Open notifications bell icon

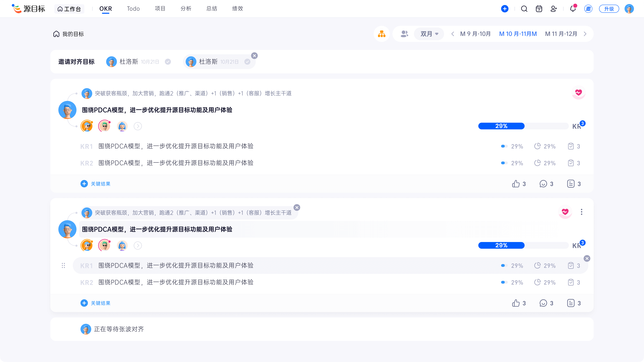pos(573,9)
